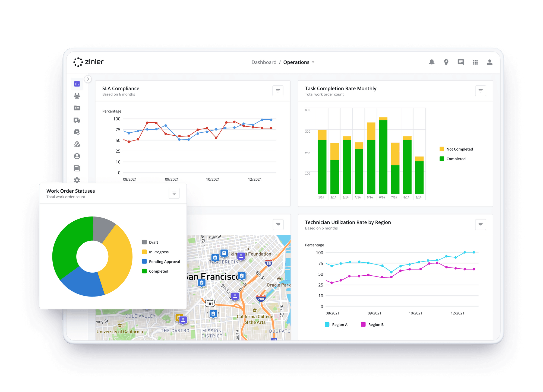Expand the collapsed sidebar with the chevron

pos(88,79)
